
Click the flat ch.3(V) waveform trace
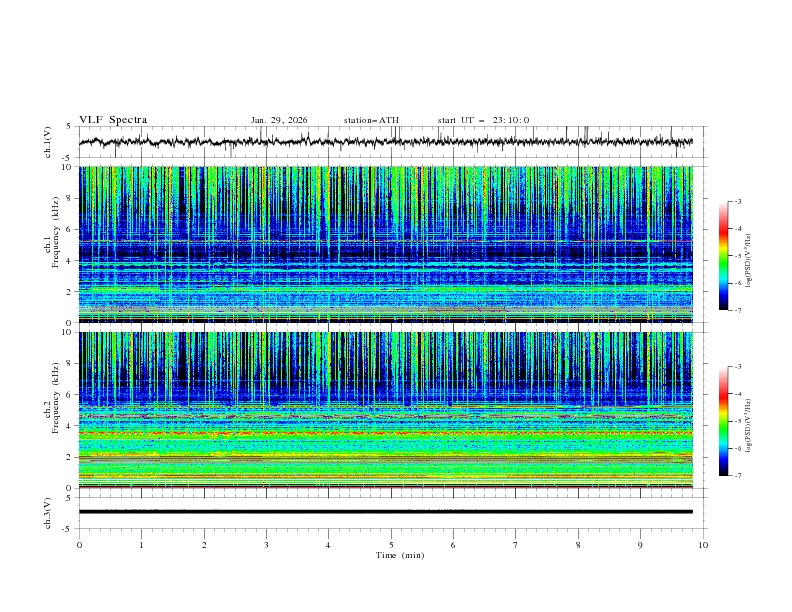390,511
